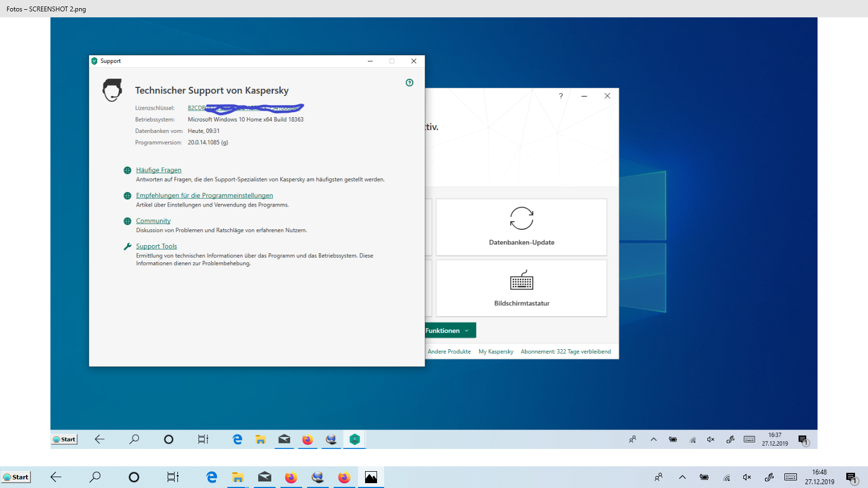Click search magnifier on pictured taskbar showing 16:37

click(x=134, y=439)
